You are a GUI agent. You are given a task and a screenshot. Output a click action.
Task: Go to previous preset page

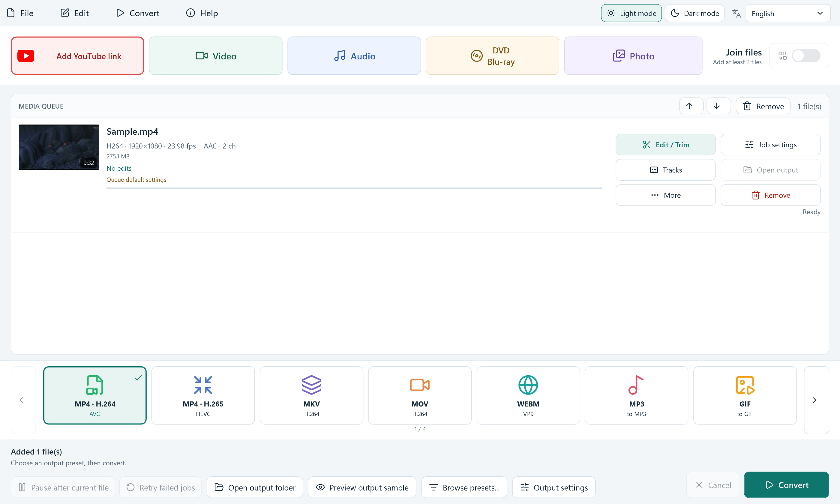point(23,400)
